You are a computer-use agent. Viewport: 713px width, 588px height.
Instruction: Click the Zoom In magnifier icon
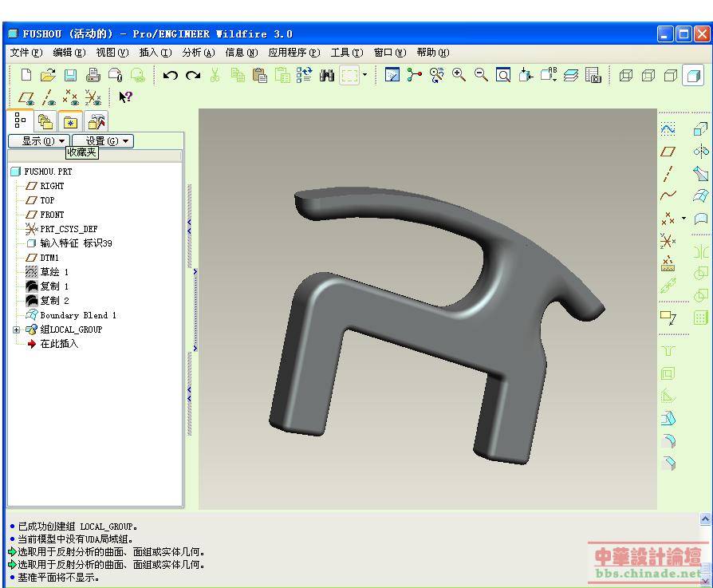[x=459, y=75]
